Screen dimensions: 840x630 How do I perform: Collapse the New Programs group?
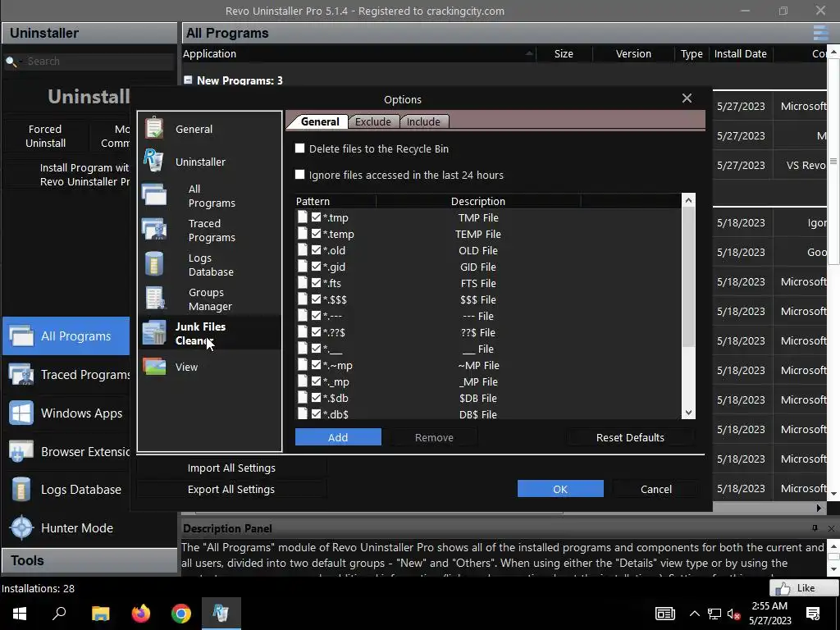(x=188, y=80)
